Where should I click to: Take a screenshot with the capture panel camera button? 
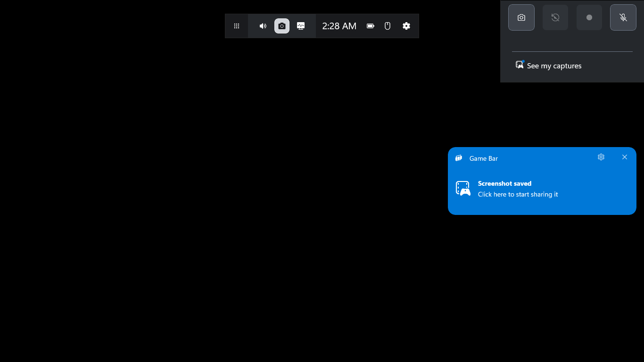click(521, 17)
